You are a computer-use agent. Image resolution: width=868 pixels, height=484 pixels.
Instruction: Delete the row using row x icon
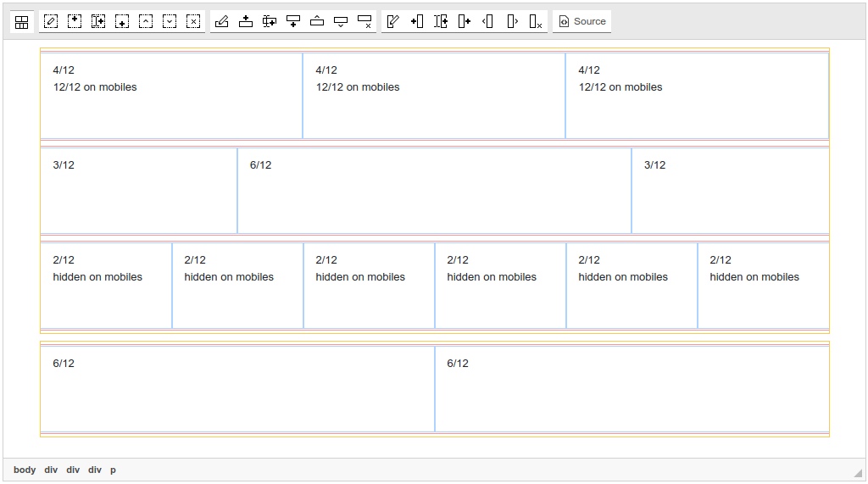[364, 22]
